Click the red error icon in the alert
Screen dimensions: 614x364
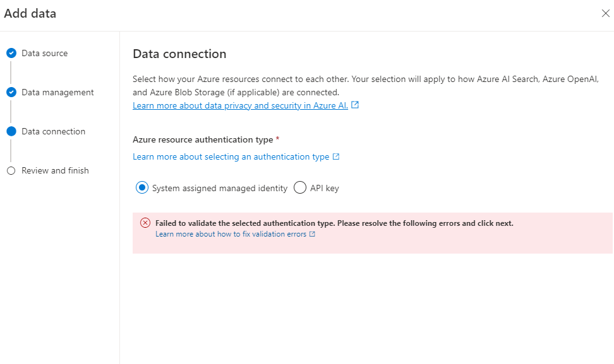(145, 223)
